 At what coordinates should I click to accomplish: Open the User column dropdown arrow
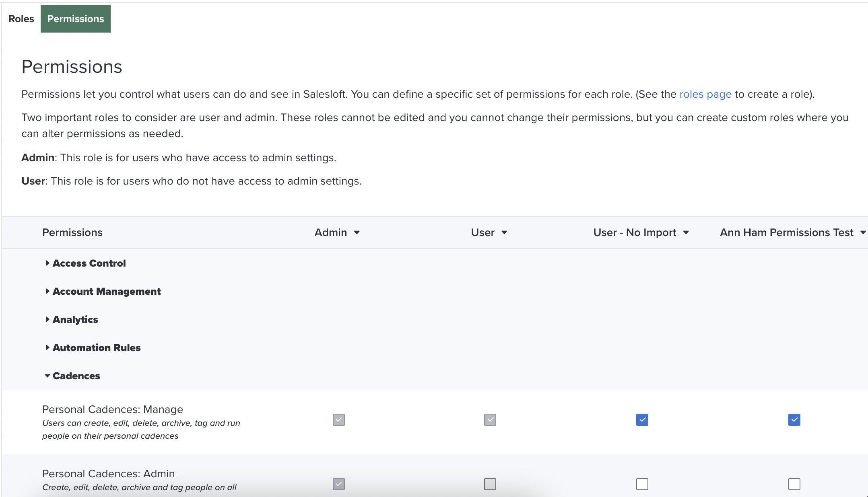[504, 232]
